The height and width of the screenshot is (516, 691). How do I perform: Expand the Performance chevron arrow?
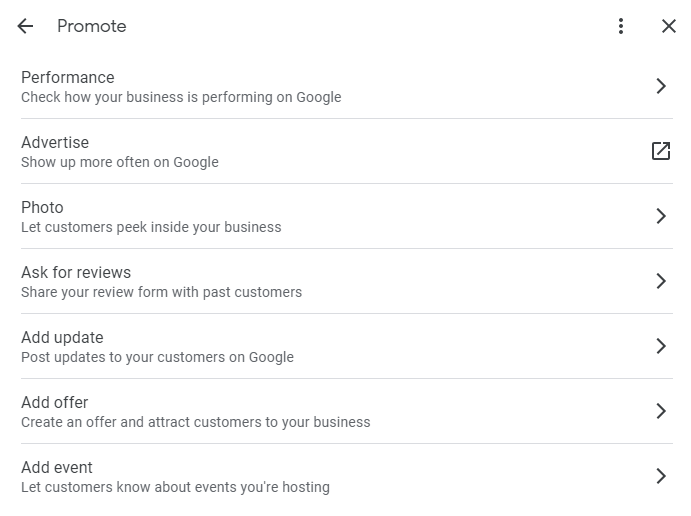coord(660,86)
